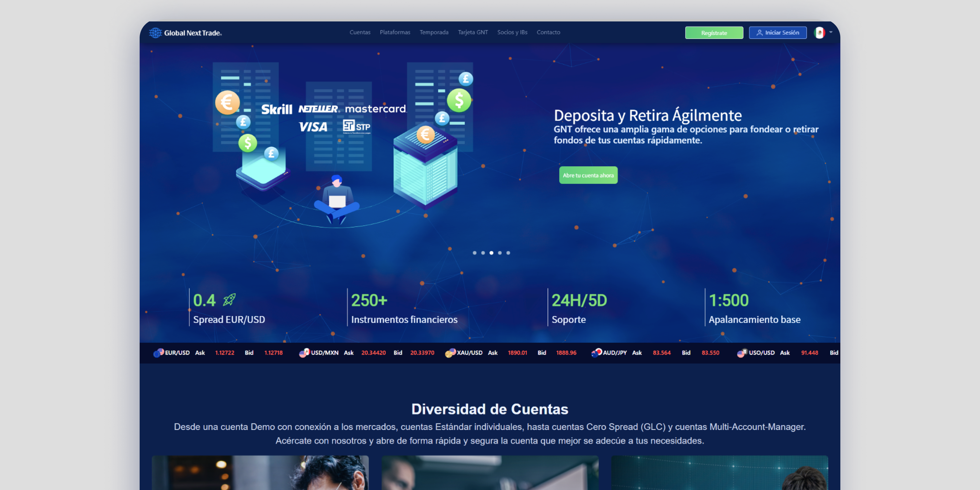This screenshot has width=980, height=490.
Task: Click the Diversidad de Cuentas heading
Action: pyautogui.click(x=490, y=409)
